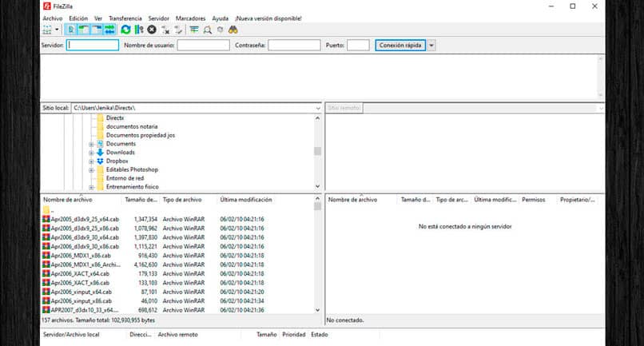Focus the Nombre de usuario field
The width and height of the screenshot is (644, 346).
203,46
